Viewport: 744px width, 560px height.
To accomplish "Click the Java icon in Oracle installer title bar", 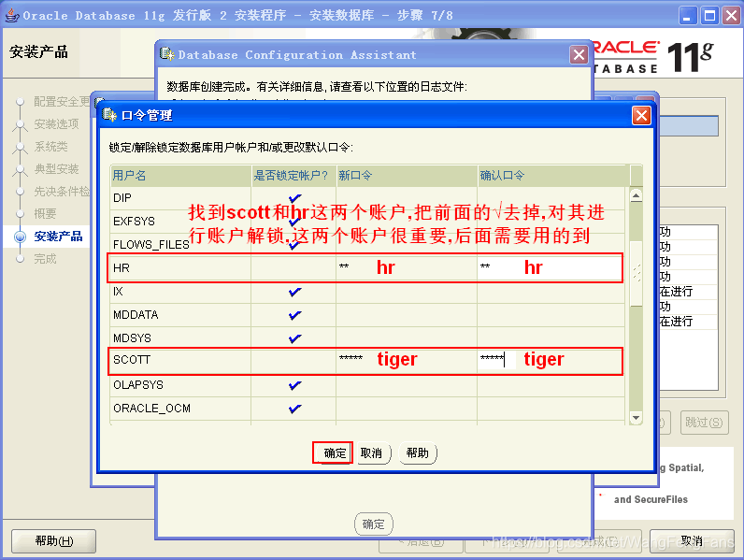I will [x=12, y=15].
